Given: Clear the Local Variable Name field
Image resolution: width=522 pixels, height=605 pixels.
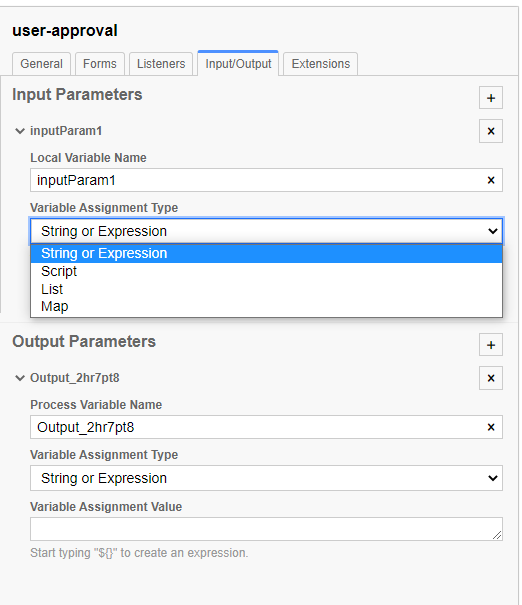Looking at the screenshot, I should coord(490,180).
